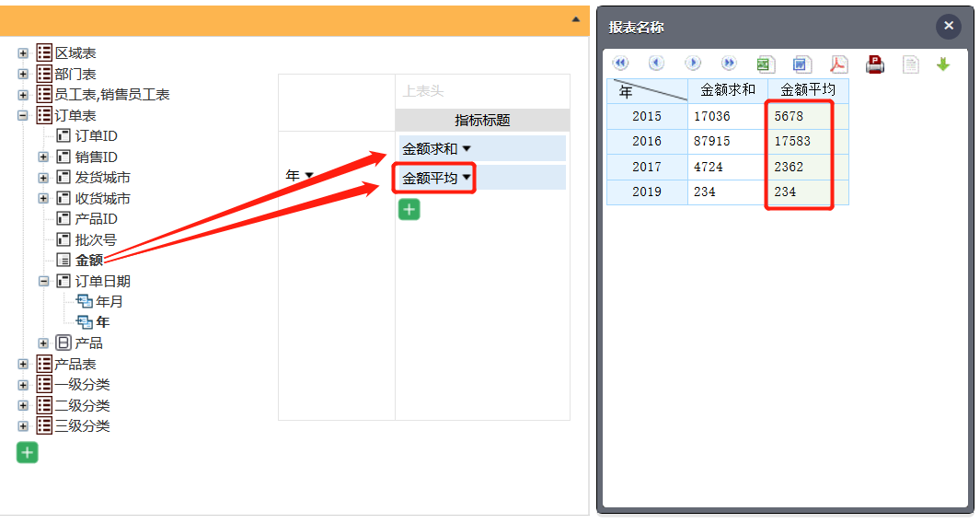Select the 年 date dimension in tree
Image resolution: width=980 pixels, height=523 pixels.
point(102,322)
